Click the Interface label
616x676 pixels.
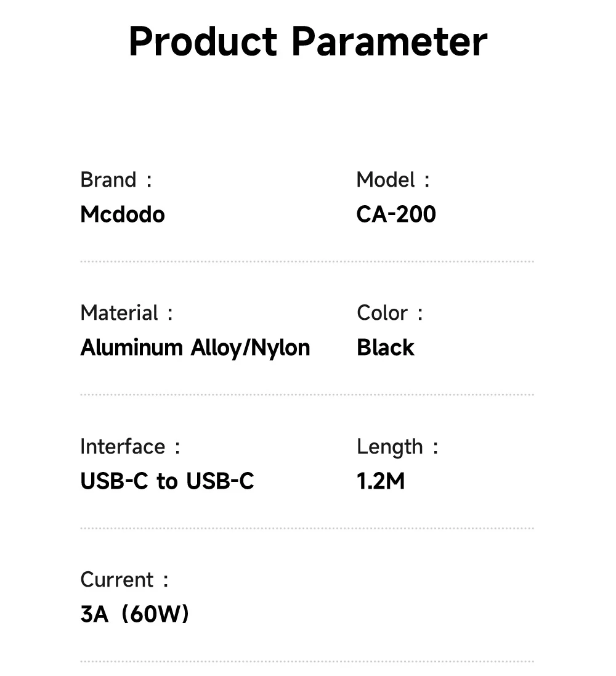(x=123, y=447)
